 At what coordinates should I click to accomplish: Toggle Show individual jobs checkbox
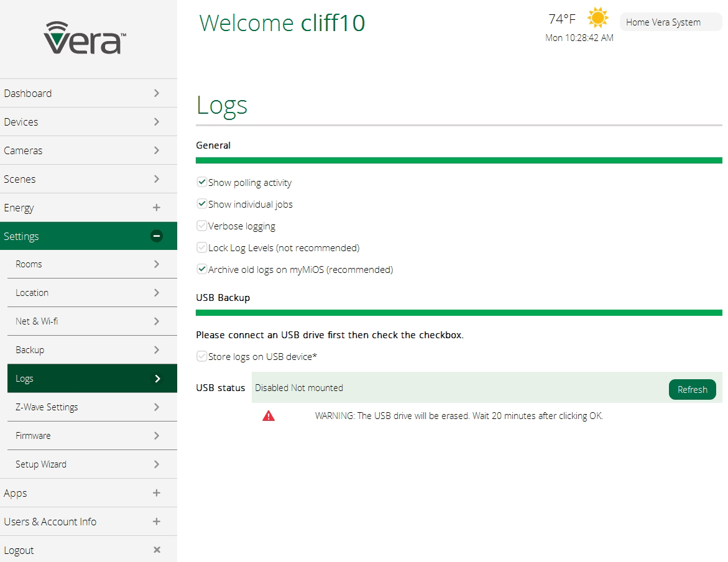(x=201, y=203)
